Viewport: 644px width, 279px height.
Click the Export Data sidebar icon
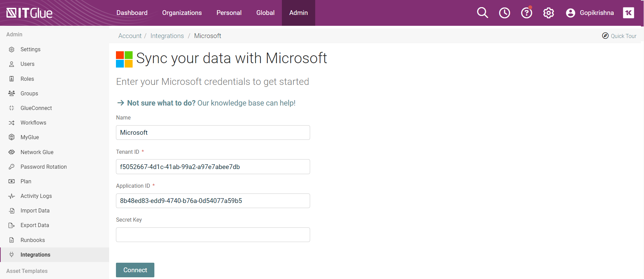12,225
